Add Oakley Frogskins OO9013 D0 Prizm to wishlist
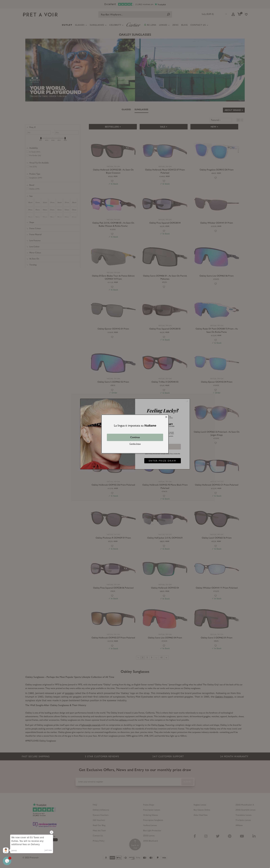Screen dimensions: 270x868 [x=216, y=178]
